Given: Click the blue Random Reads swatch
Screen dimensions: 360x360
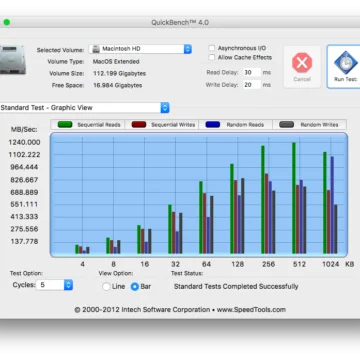Looking at the screenshot, I should coord(213,125).
